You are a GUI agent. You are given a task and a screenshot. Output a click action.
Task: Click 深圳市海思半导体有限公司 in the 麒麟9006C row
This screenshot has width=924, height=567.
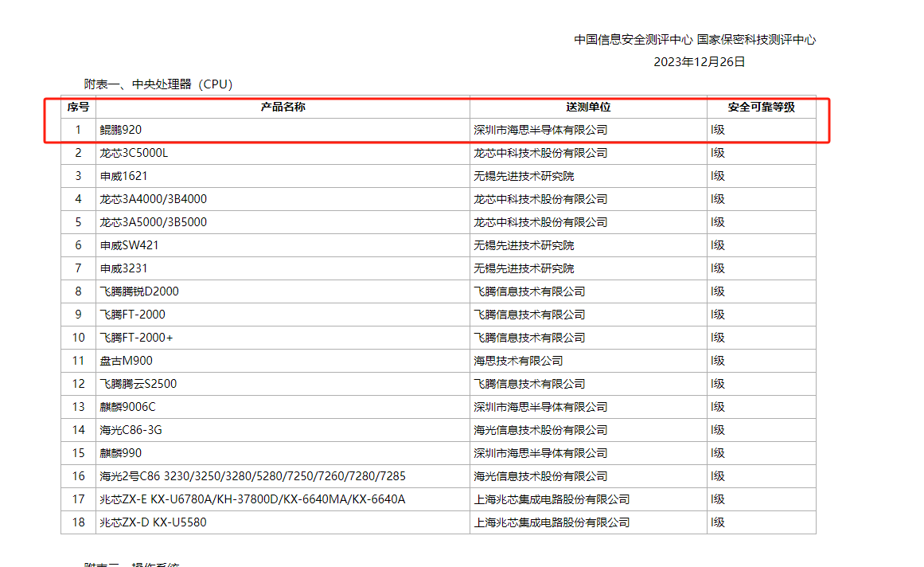pos(540,407)
